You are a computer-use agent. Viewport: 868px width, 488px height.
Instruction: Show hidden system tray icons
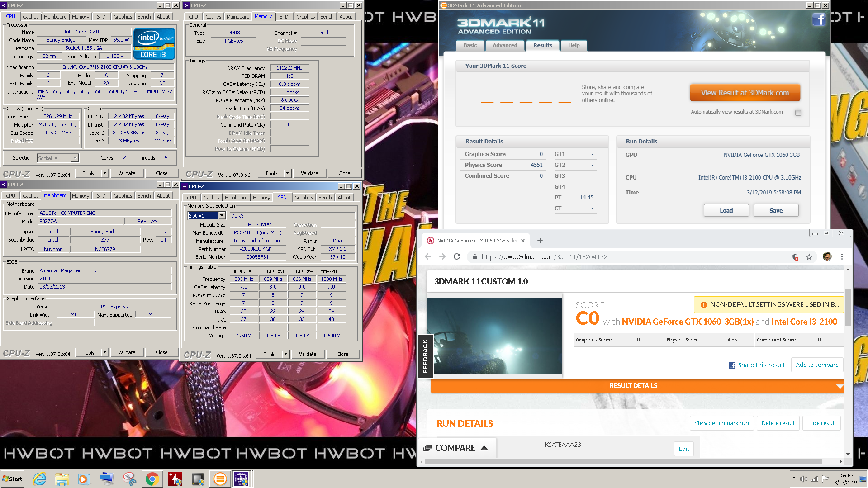(x=794, y=479)
